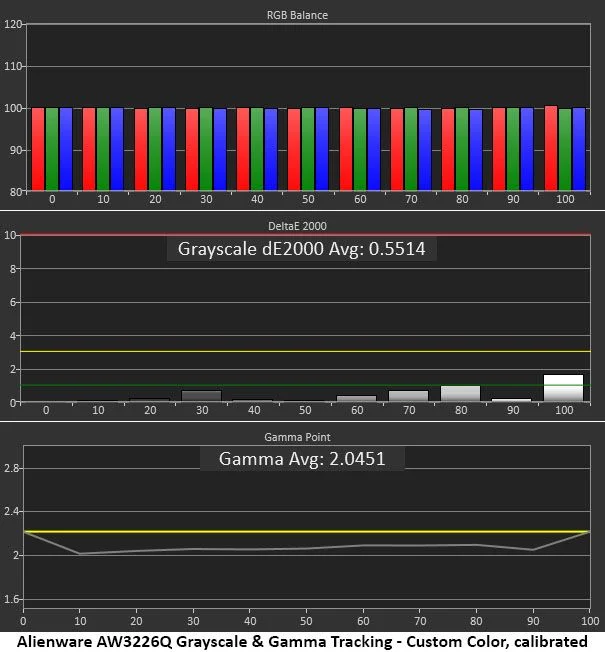Click the '2.4' label on the Gamma axis

coord(12,512)
